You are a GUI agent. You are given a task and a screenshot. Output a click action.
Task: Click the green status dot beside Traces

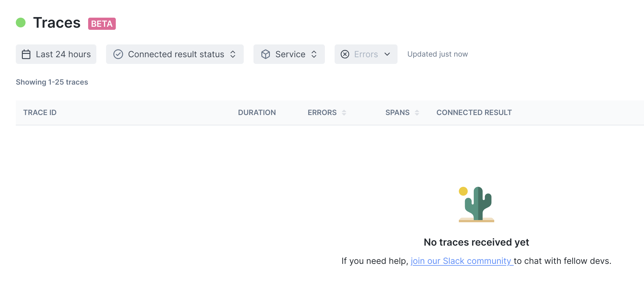pyautogui.click(x=21, y=23)
